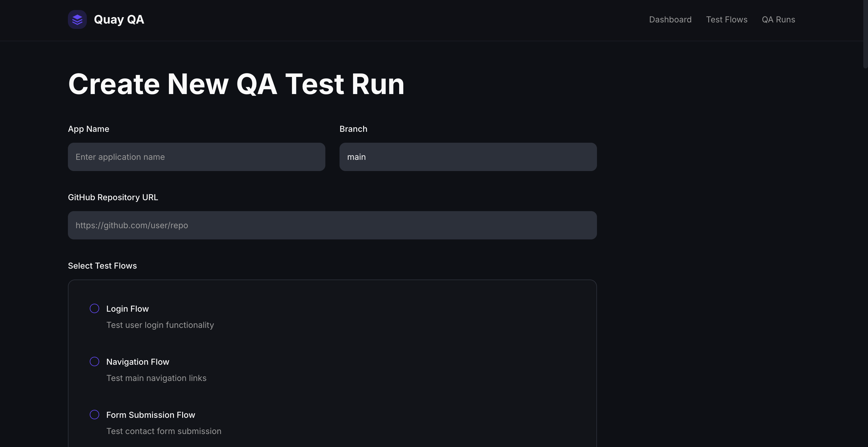Click the Test main navigation links description

[x=156, y=378]
